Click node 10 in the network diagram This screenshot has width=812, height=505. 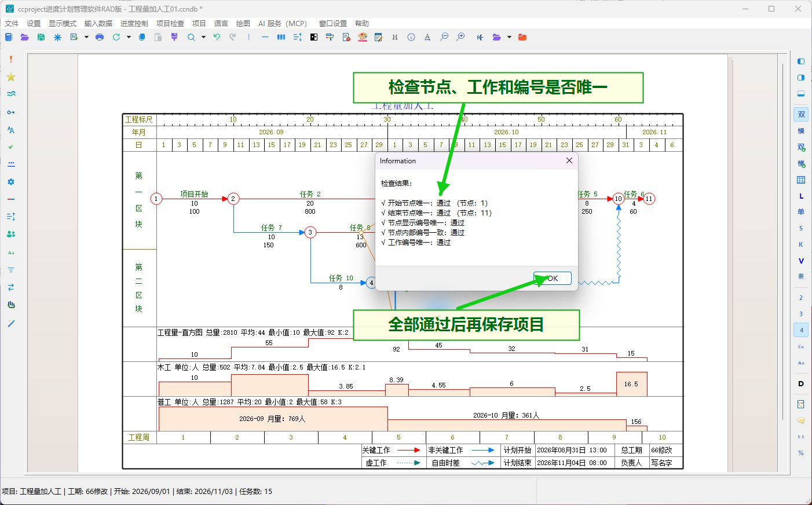coord(618,199)
